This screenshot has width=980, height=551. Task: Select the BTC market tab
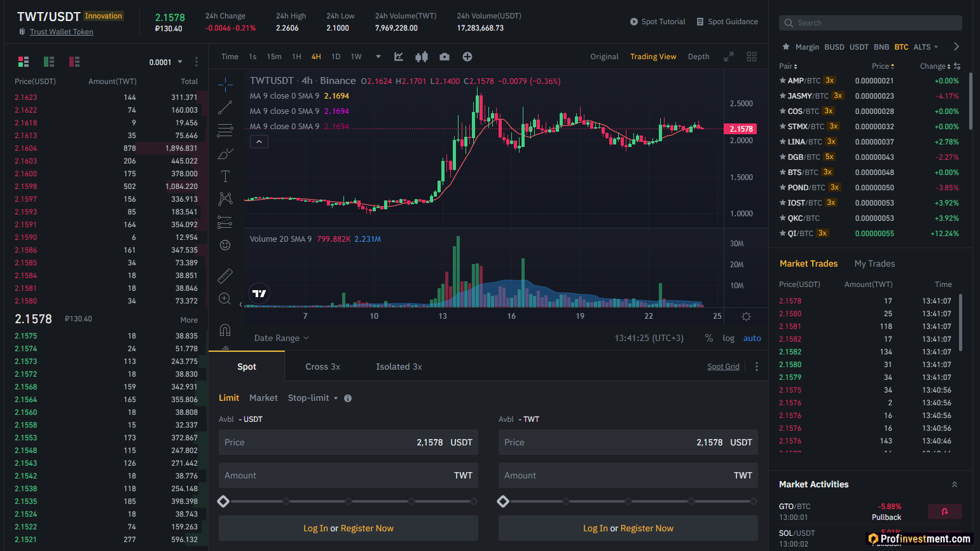point(901,47)
